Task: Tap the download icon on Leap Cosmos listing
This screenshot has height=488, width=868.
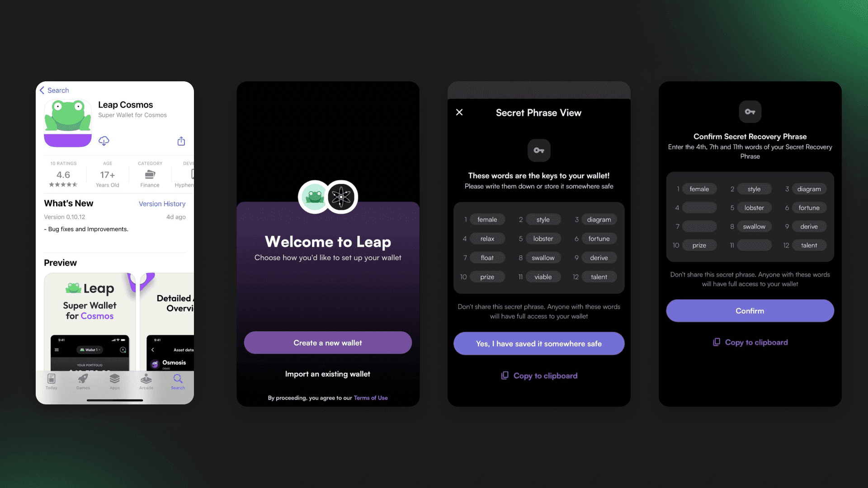Action: point(103,141)
